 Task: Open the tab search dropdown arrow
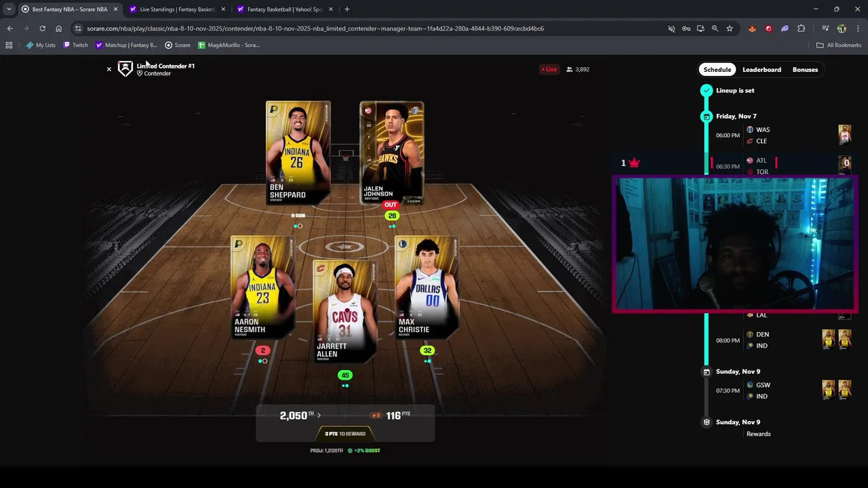coord(8,9)
